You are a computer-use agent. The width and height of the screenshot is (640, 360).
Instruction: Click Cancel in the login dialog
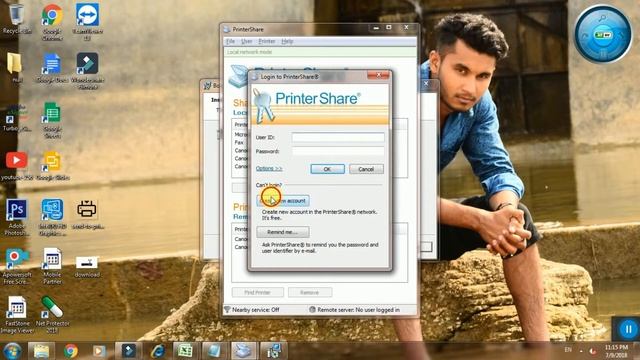tap(366, 169)
